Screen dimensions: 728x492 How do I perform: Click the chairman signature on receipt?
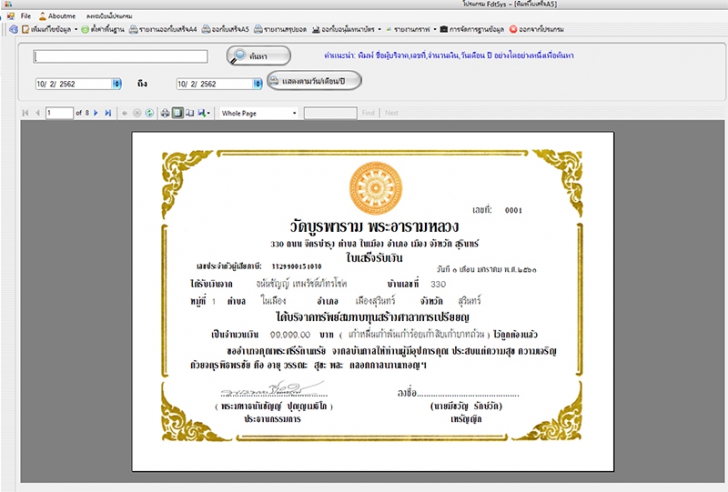pos(272,389)
